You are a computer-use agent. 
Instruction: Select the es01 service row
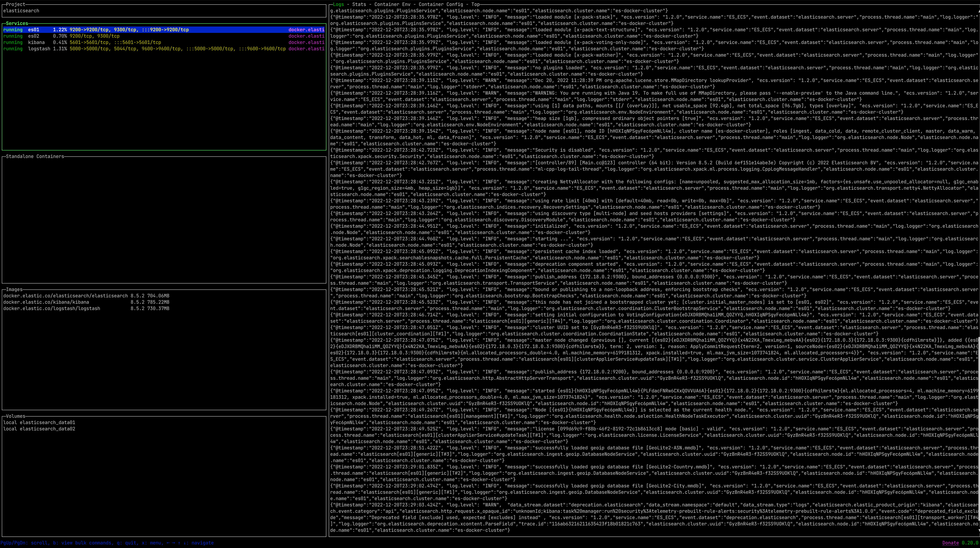pyautogui.click(x=164, y=30)
